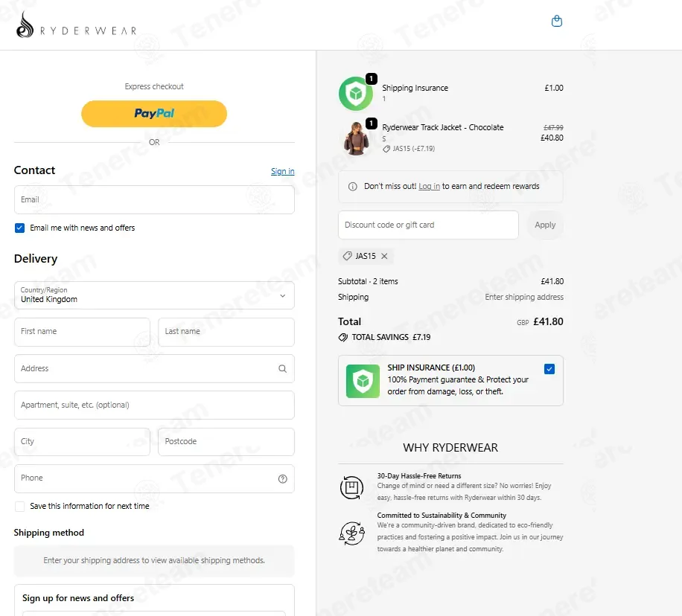The width and height of the screenshot is (682, 616).
Task: Click the struck-through price £47.99
Action: [553, 128]
